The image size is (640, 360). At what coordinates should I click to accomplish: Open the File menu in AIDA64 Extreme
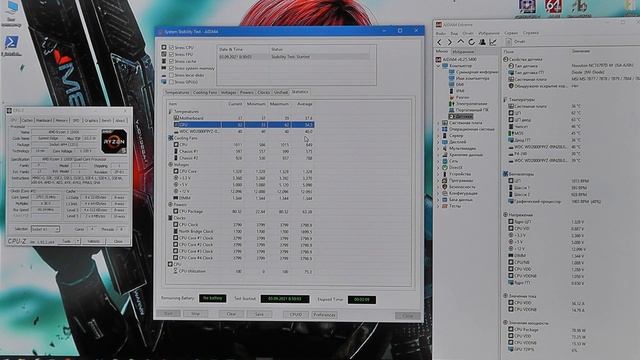coord(441,33)
